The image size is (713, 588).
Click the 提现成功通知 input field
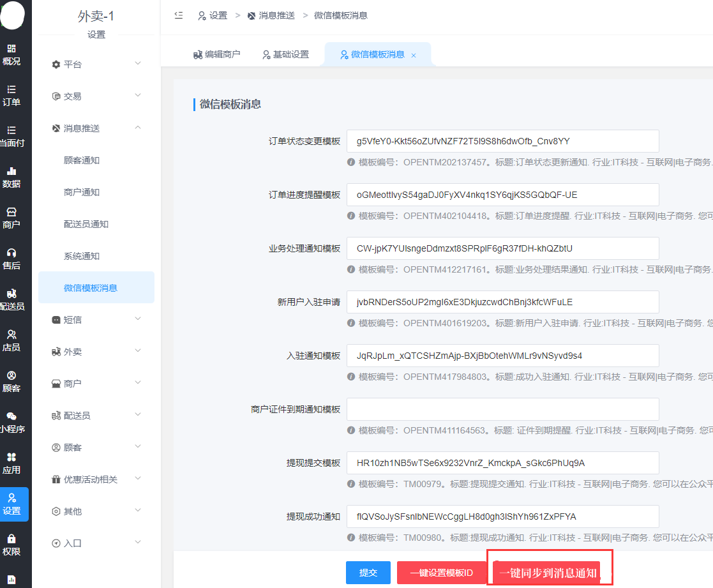502,516
